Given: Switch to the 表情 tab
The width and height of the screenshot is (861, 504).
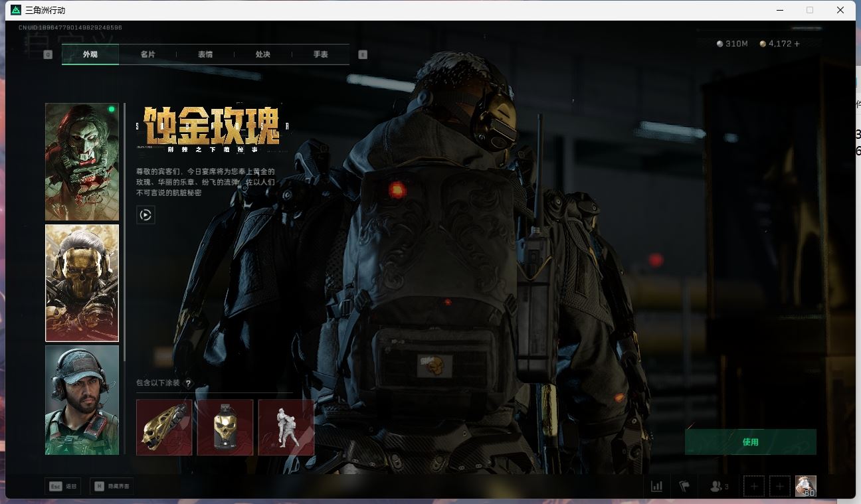Looking at the screenshot, I should coord(205,54).
